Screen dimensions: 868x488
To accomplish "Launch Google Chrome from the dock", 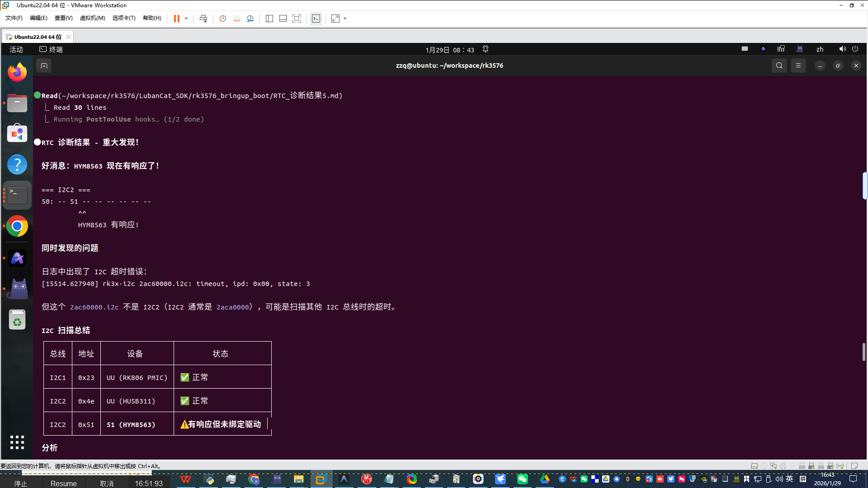I will click(17, 226).
